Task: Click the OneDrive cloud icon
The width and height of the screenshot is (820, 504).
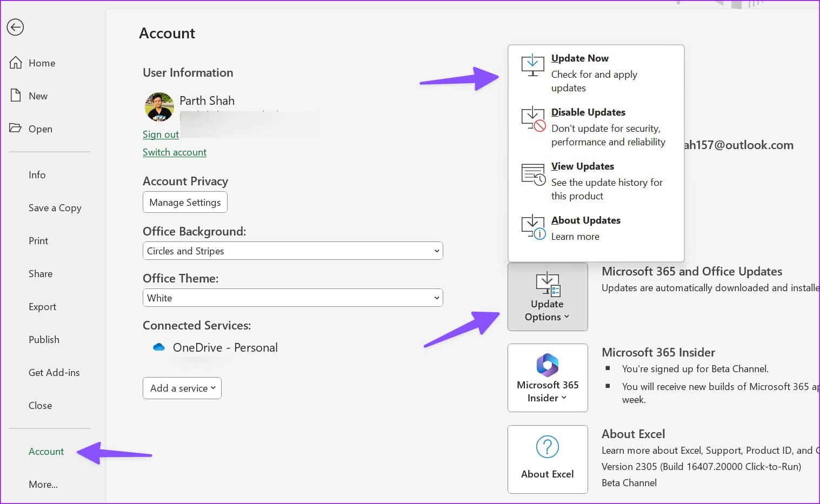Action: 158,347
